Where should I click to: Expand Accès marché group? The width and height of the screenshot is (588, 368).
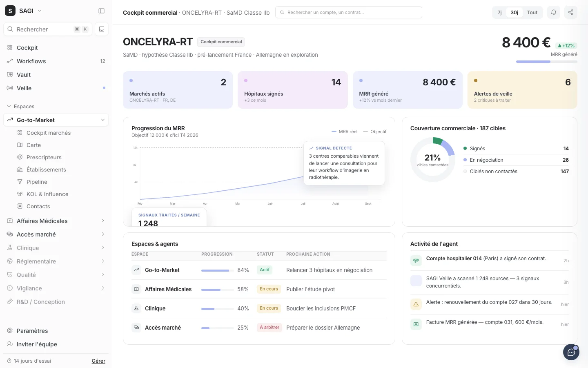coord(56,234)
